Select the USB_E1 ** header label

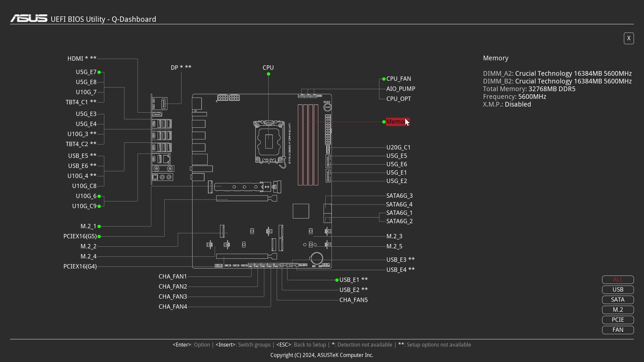pyautogui.click(x=354, y=280)
